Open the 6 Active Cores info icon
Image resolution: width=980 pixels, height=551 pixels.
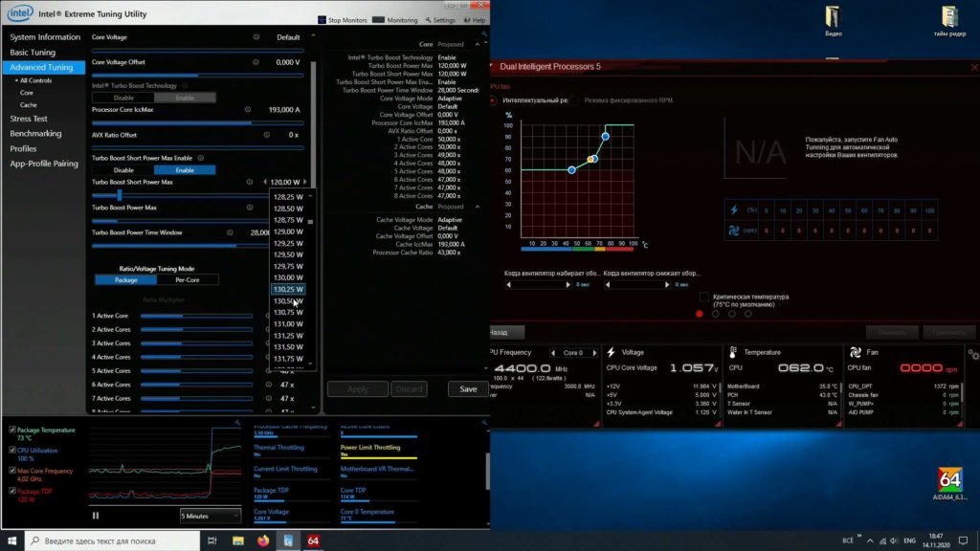(x=269, y=385)
